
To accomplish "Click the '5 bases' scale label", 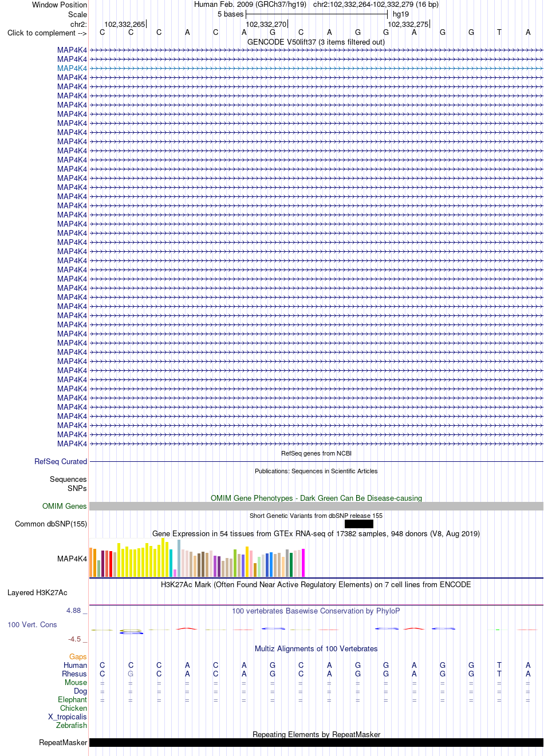I will pyautogui.click(x=230, y=14).
